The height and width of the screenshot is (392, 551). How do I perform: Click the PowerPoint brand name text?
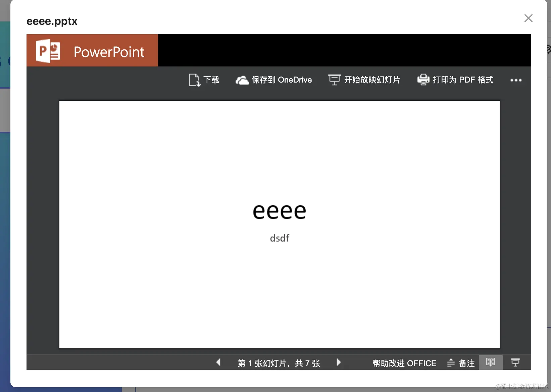(x=109, y=52)
